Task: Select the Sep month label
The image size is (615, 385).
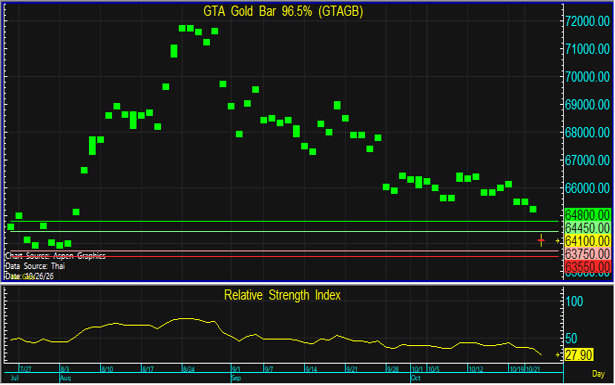Action: click(236, 378)
